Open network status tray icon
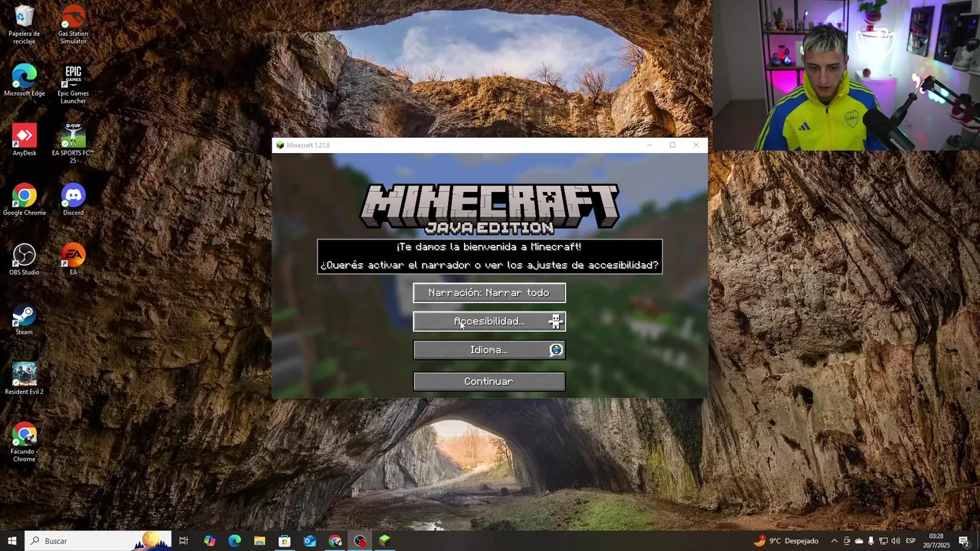Image resolution: width=980 pixels, height=551 pixels. coord(883,541)
